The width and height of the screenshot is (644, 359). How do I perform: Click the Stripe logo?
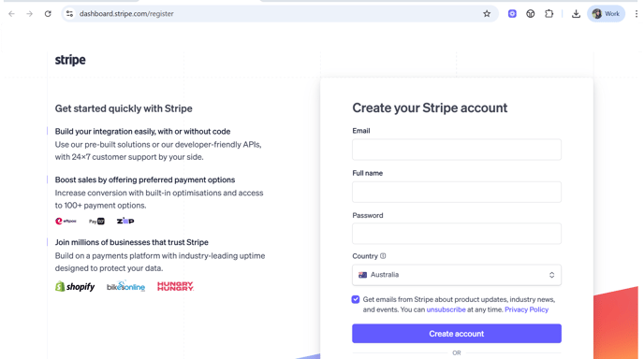tap(70, 60)
